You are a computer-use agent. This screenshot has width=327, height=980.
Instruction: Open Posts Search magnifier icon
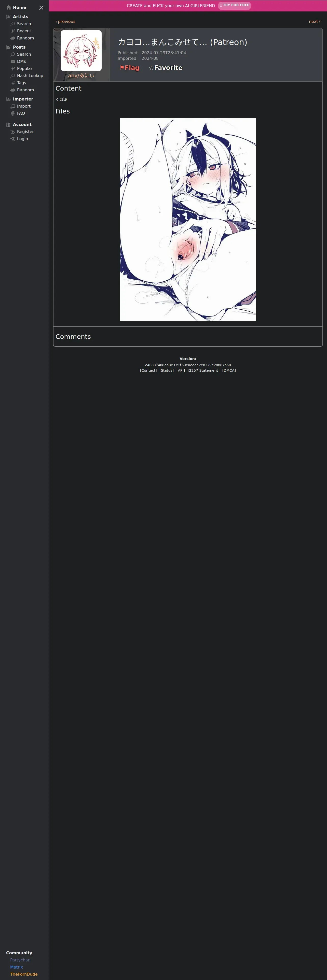click(13, 54)
